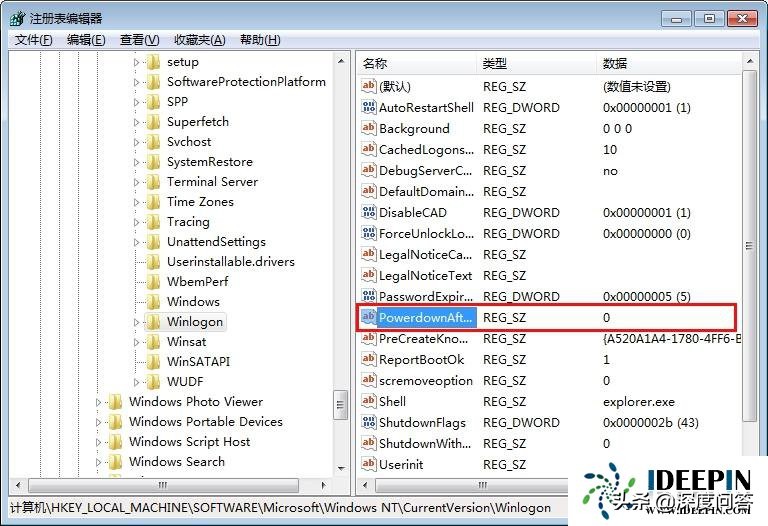Open the 编辑(E) menu
768x526 pixels.
point(86,40)
